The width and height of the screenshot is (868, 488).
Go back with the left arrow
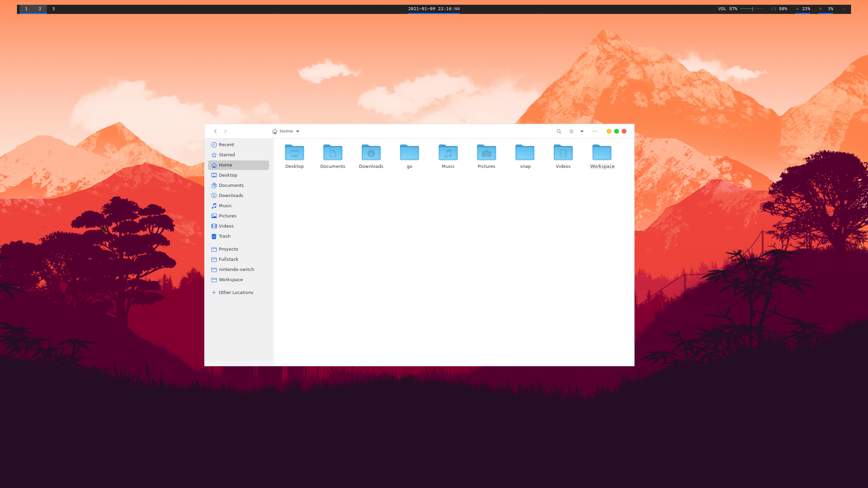(x=215, y=131)
